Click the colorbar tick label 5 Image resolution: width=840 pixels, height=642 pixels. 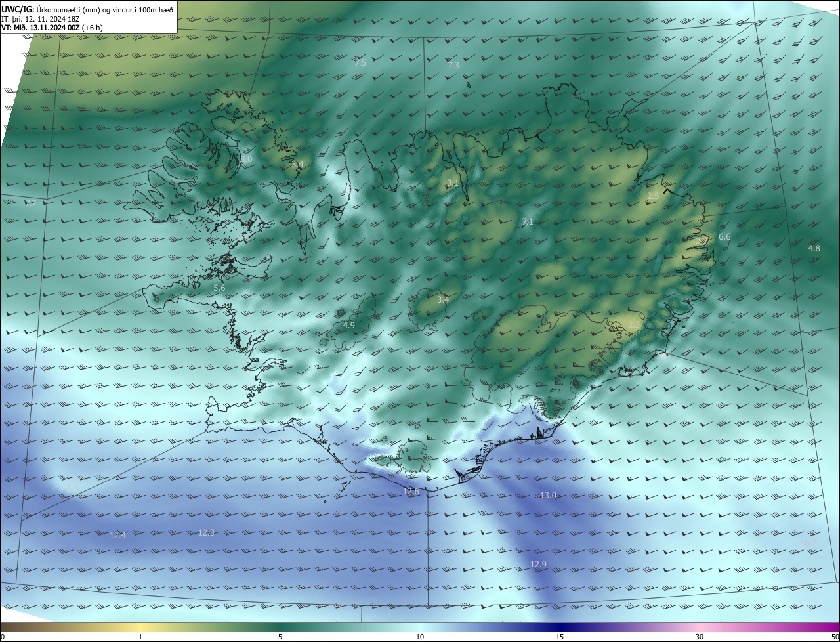click(x=280, y=637)
